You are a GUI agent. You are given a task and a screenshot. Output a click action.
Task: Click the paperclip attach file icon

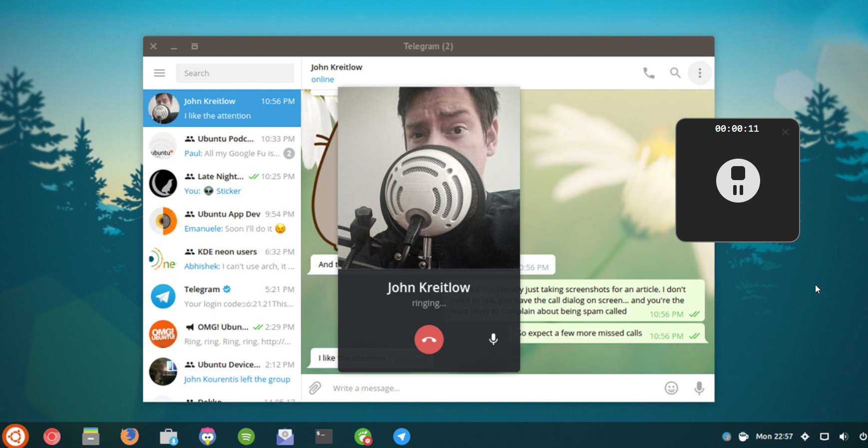(315, 388)
